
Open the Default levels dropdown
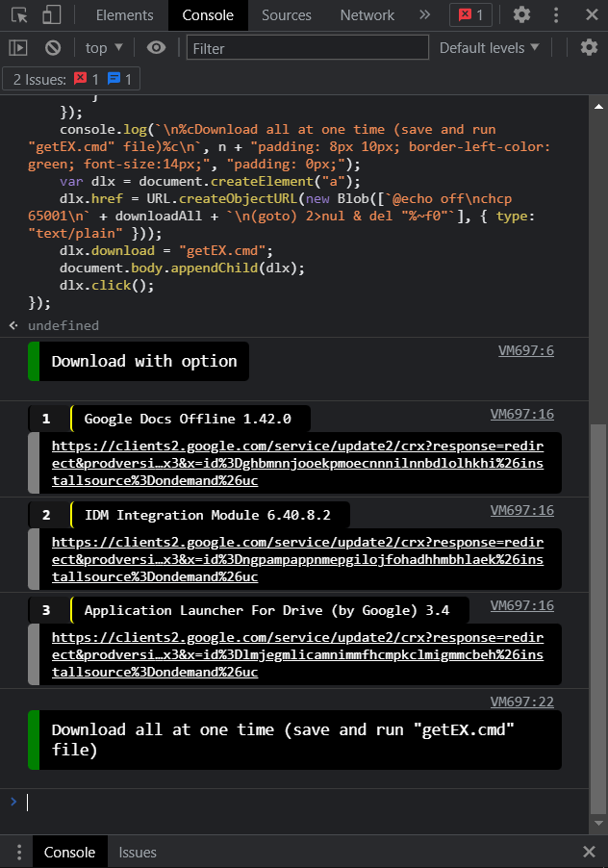click(490, 48)
